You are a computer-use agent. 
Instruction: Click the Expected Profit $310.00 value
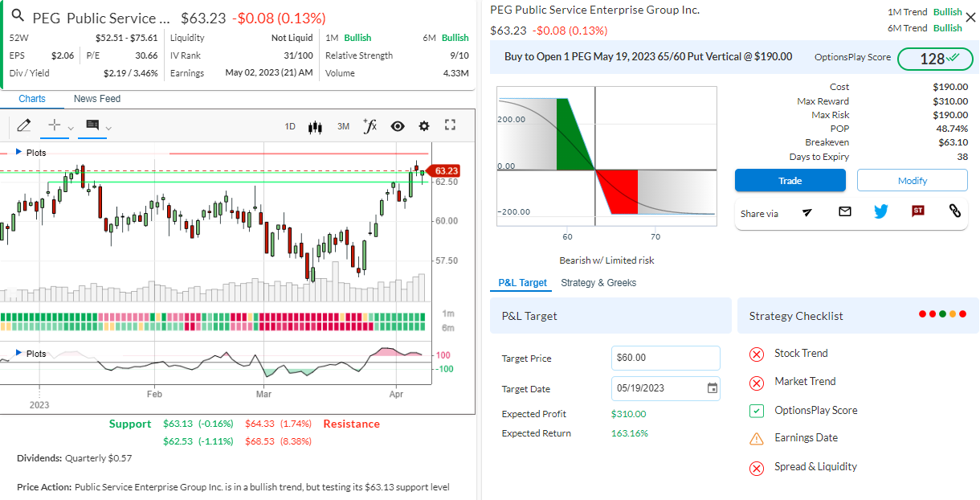pyautogui.click(x=628, y=414)
